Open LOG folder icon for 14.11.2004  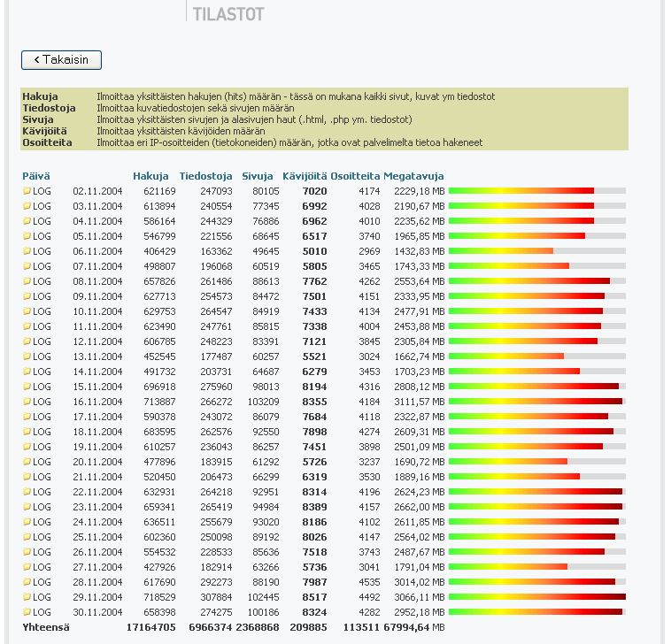point(27,372)
